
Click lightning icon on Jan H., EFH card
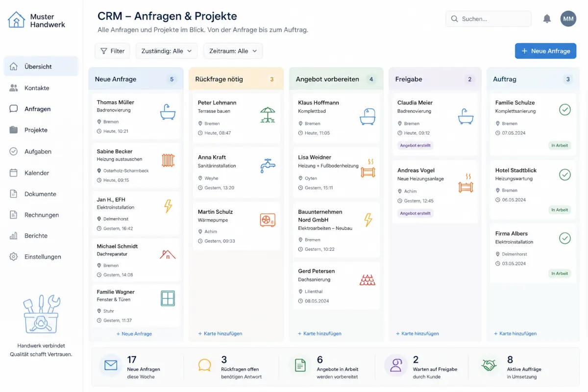tap(168, 206)
